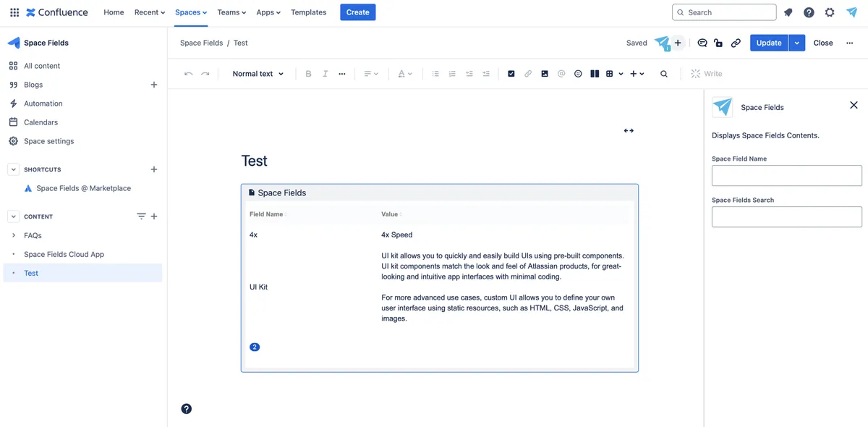
Task: Insert an action item checkbox
Action: (511, 74)
